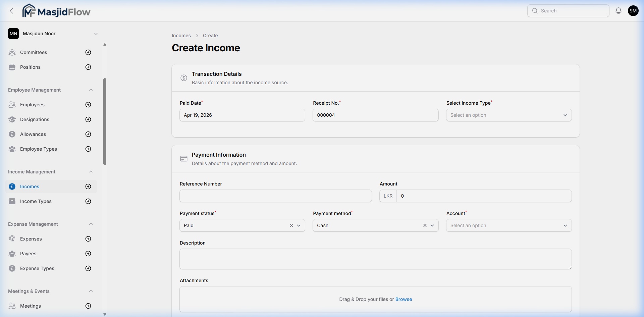Click the MN organization badge icon
644x317 pixels.
[x=13, y=34]
